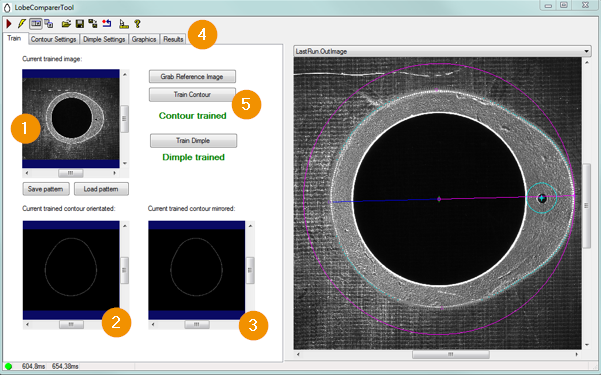Click left arrow of trained image horizontal scrollbar
This screenshot has width=601, height=375.
(26, 173)
